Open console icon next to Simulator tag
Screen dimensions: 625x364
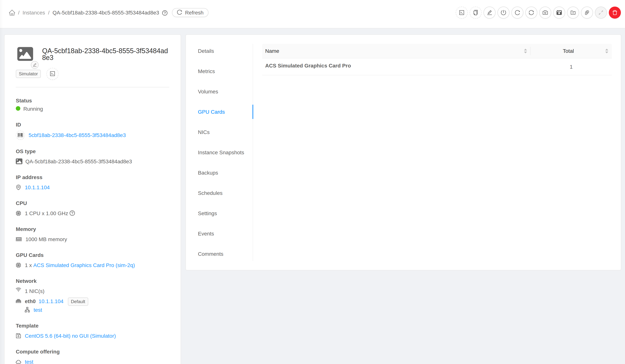[x=52, y=74]
